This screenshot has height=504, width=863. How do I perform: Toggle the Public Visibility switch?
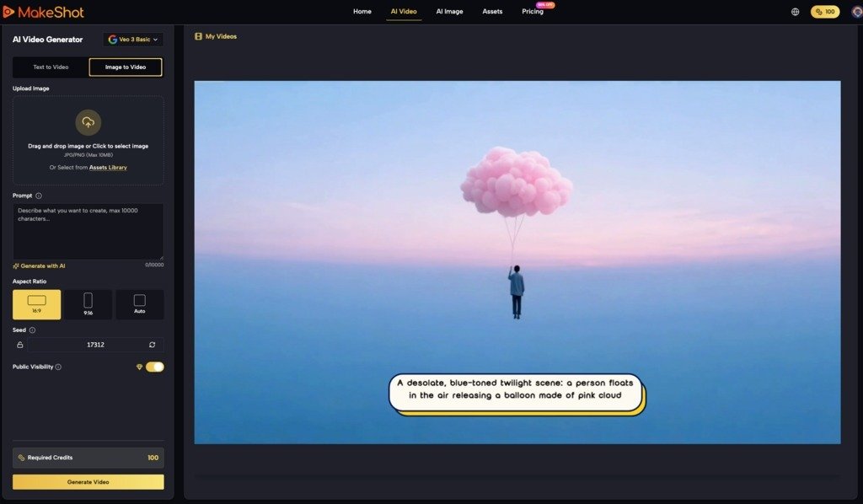[x=154, y=367]
